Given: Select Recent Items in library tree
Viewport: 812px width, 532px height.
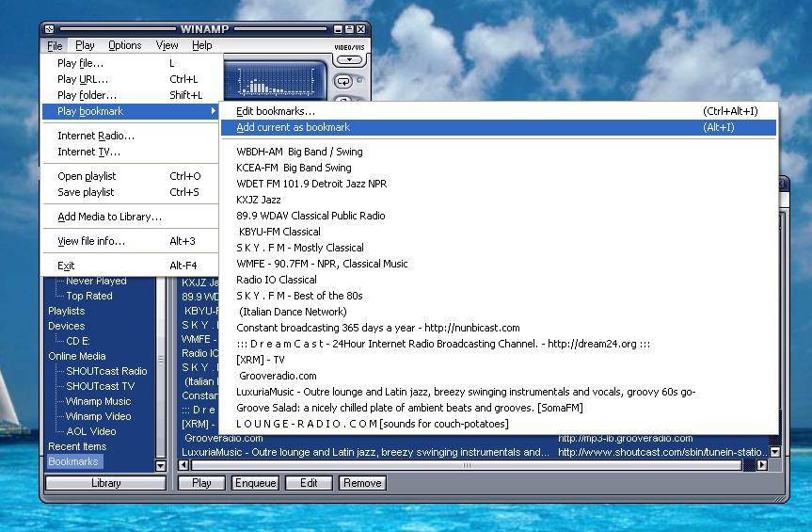Looking at the screenshot, I should [x=77, y=446].
